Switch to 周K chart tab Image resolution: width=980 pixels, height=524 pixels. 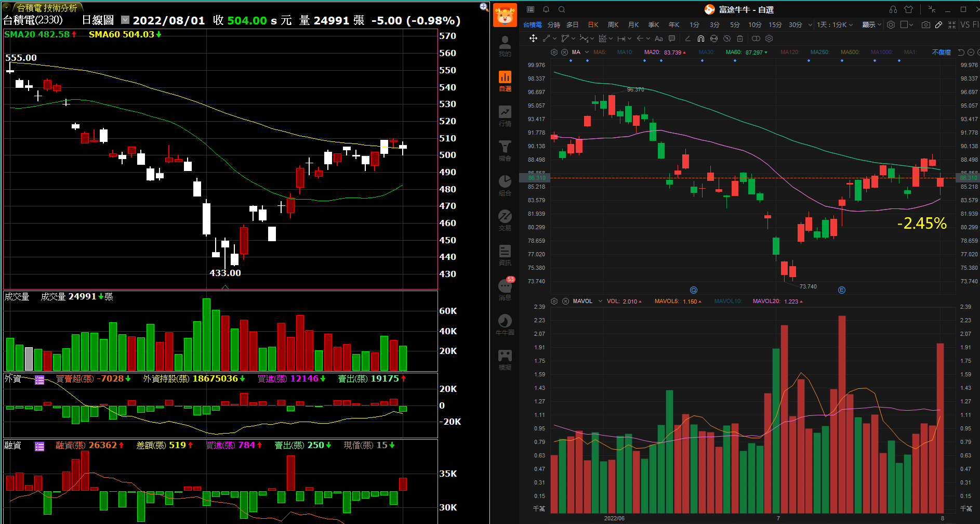tap(613, 24)
